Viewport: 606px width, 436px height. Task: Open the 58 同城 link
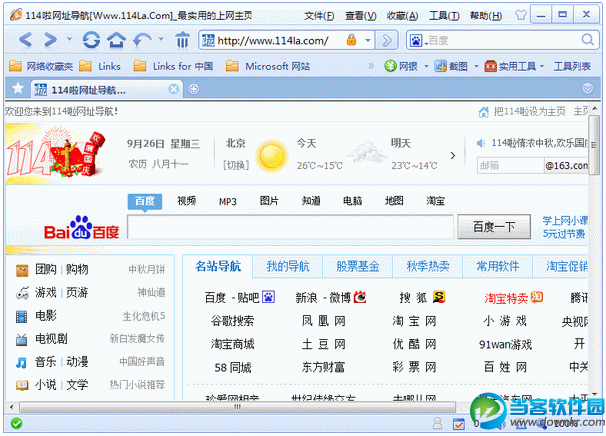(x=233, y=367)
